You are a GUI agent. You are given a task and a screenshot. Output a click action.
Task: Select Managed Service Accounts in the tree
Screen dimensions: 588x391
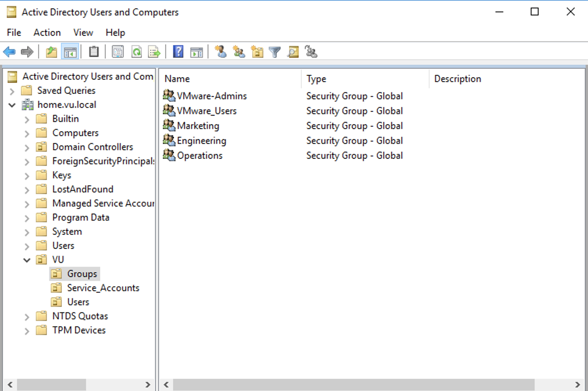[x=103, y=203]
